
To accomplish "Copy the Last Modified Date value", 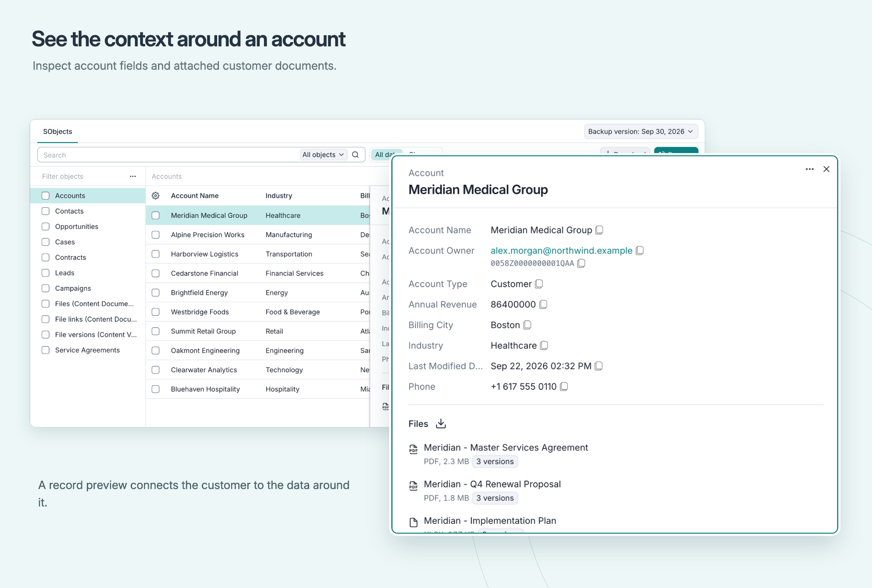I will click(598, 366).
